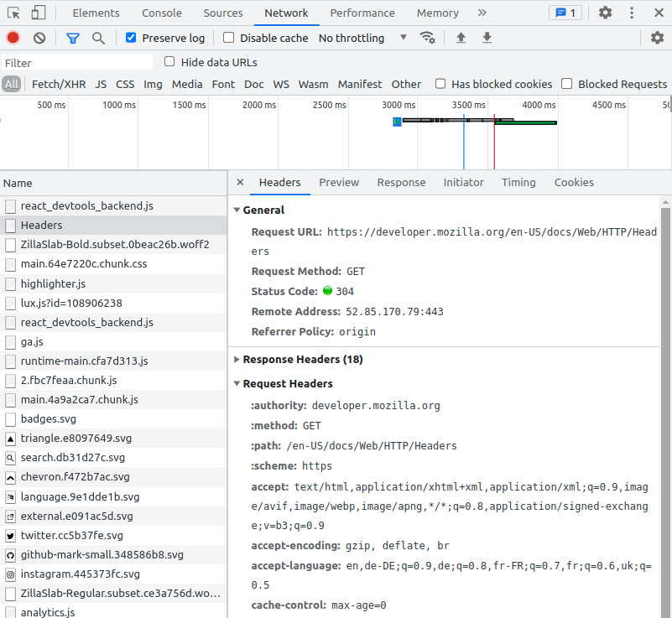Click the red record network log button
The image size is (672, 618).
click(x=13, y=38)
